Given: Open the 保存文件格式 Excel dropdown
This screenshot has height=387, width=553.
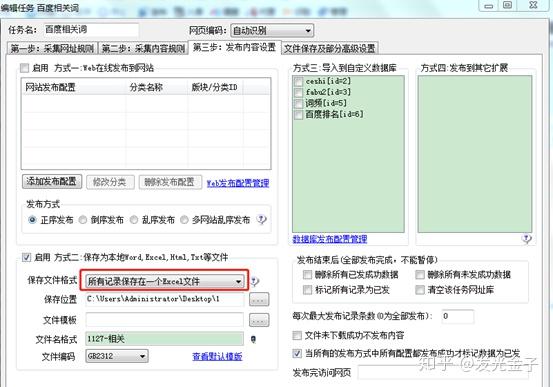Looking at the screenshot, I should coord(164,281).
